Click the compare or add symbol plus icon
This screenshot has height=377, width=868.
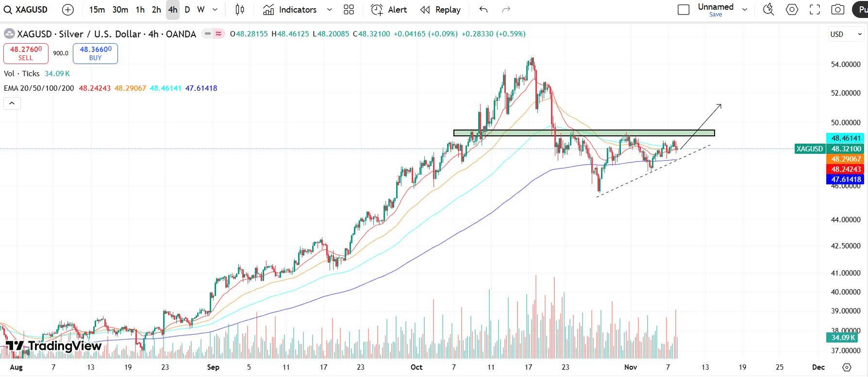tap(68, 10)
